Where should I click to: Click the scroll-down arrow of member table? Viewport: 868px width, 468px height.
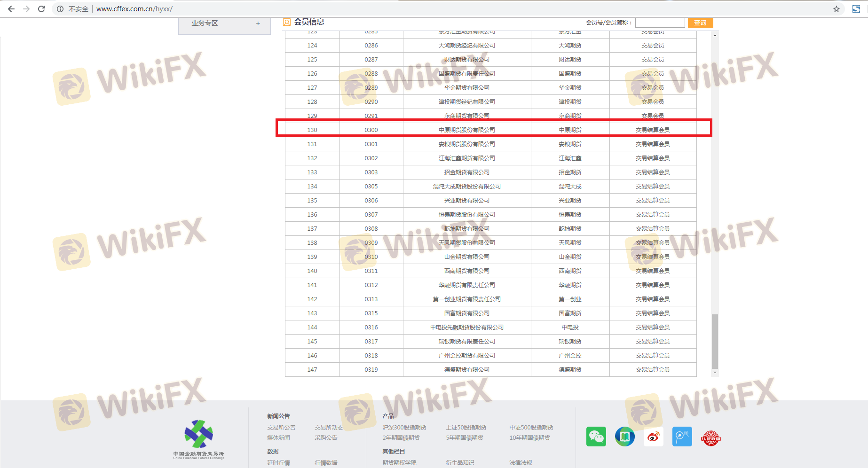click(x=715, y=373)
